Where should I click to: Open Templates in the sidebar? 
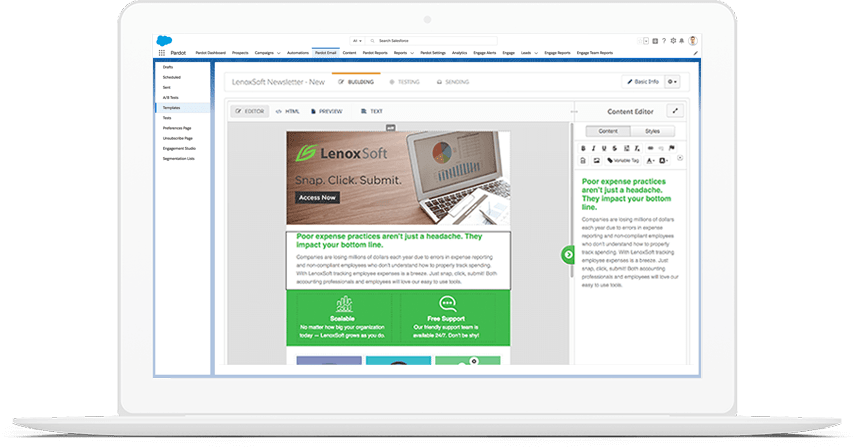click(x=183, y=108)
